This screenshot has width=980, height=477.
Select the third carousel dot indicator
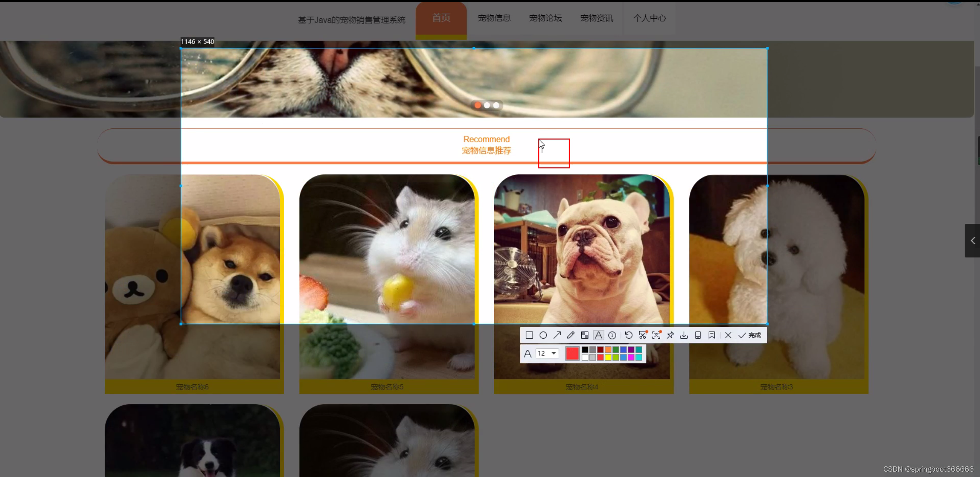click(x=496, y=105)
